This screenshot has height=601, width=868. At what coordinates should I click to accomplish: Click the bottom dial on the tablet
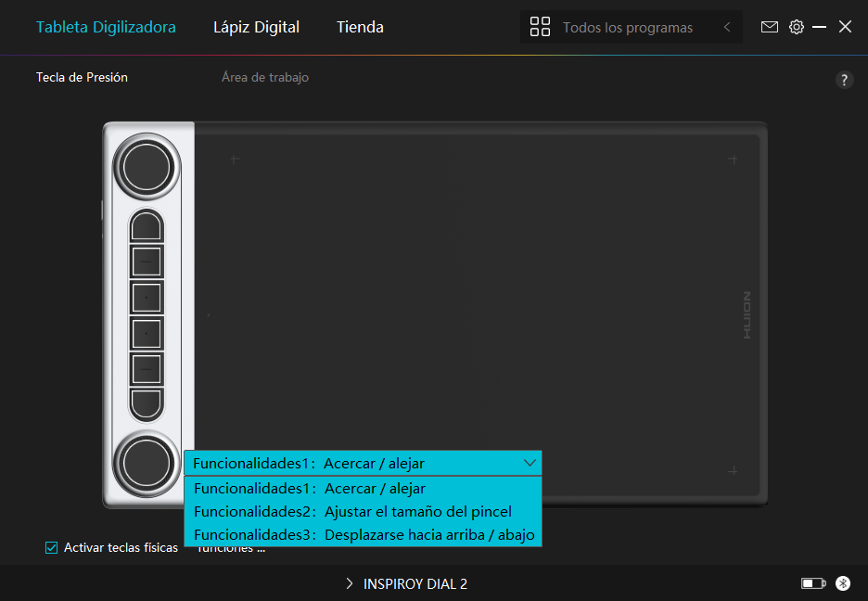146,461
